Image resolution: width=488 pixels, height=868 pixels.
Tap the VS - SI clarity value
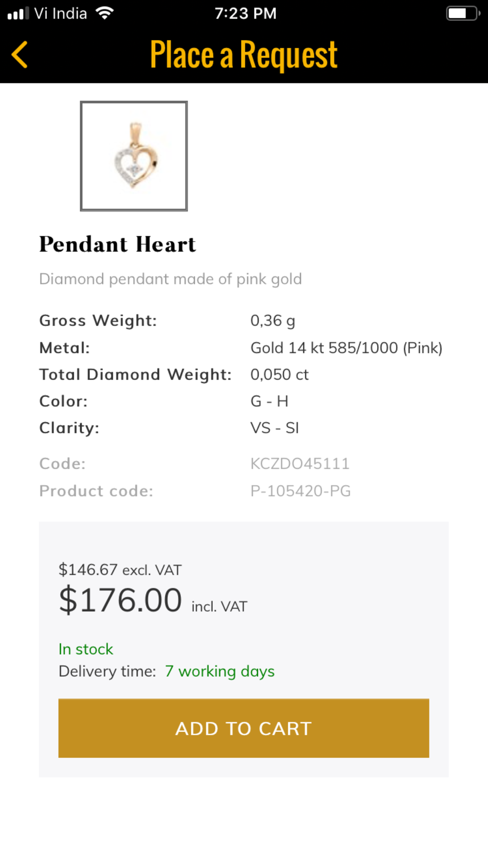274,428
